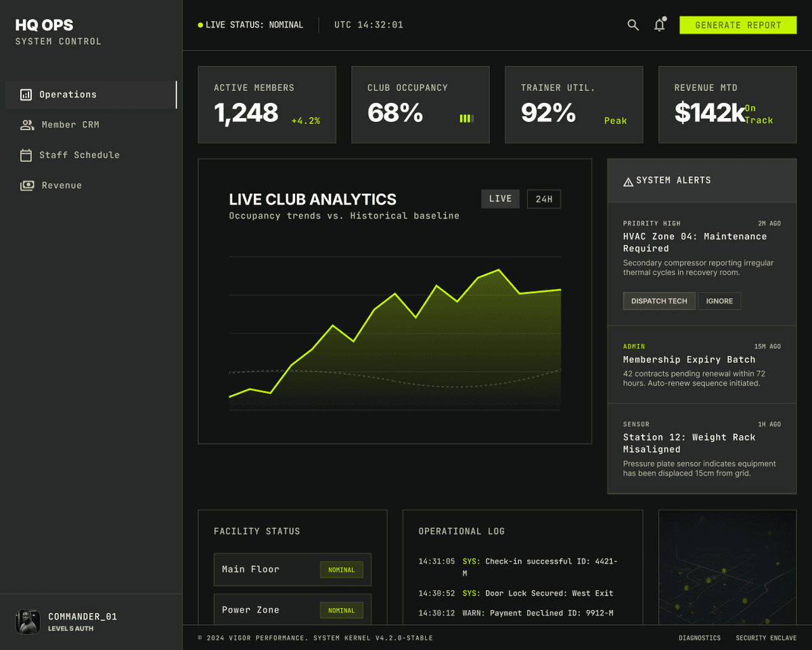Click the LEVEL 5 AUTH label
This screenshot has width=812, height=650.
[x=70, y=629]
